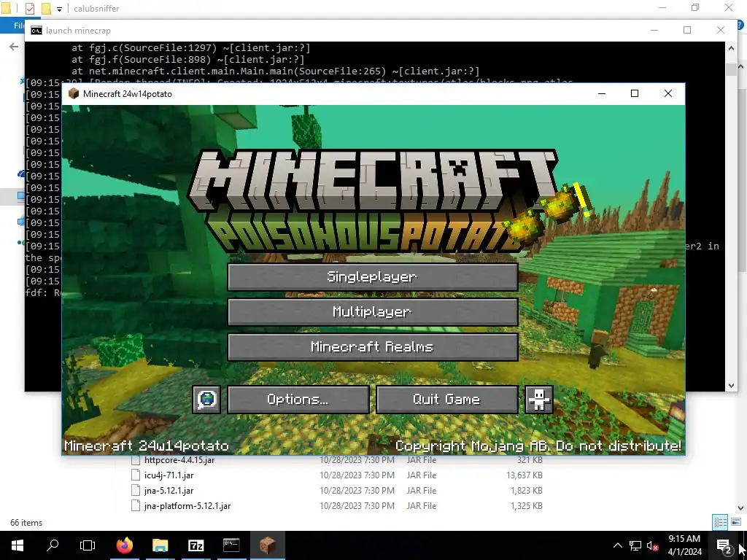The width and height of the screenshot is (747, 560).
Task: Click the Quit Game button
Action: coord(447,399)
